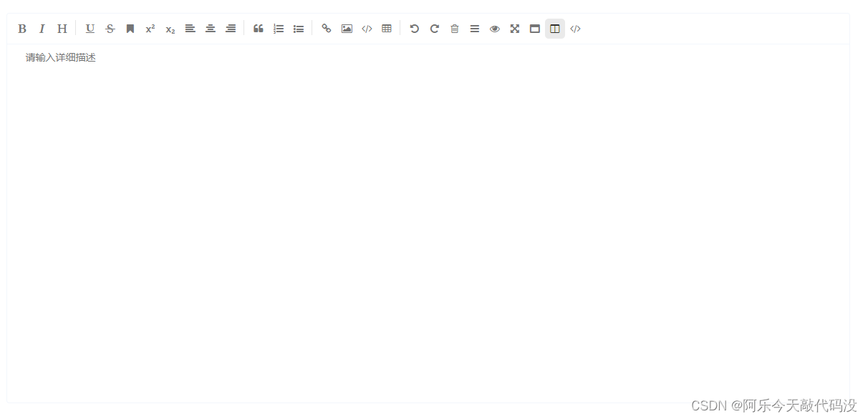
Task: Insert subscript with the x₂ icon
Action: pos(170,29)
